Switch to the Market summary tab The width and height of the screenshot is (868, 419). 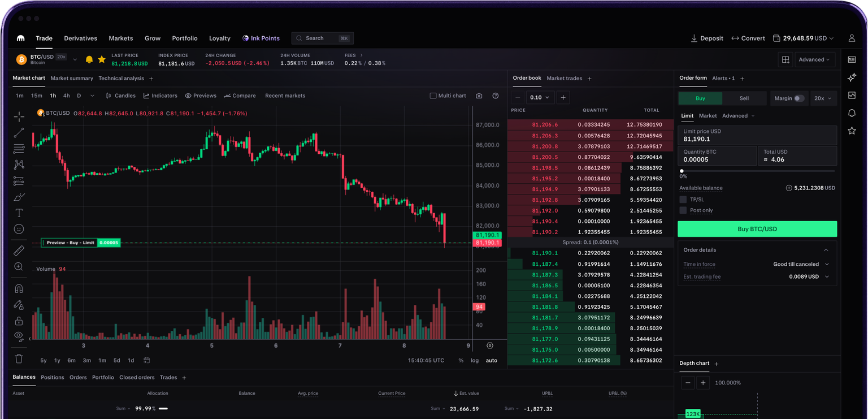(x=72, y=79)
